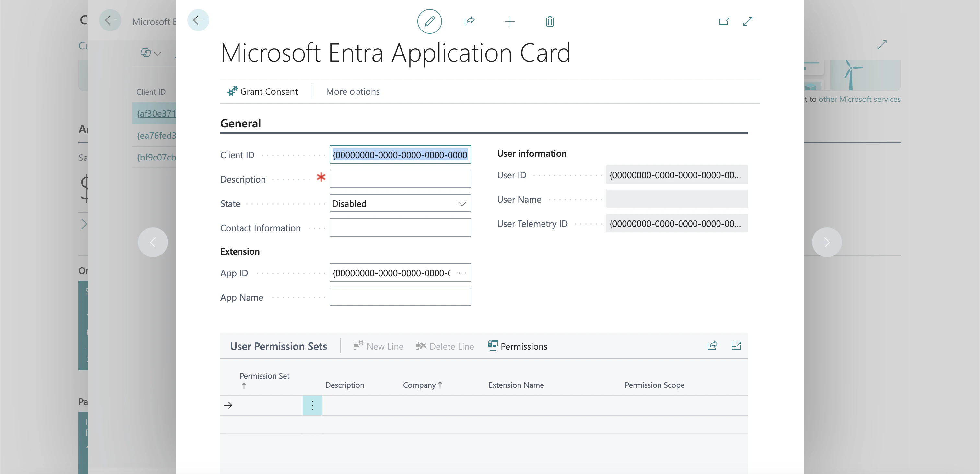Screen dimensions: 980x474
Task: Click the back arrow on the Application Card
Action: (x=198, y=20)
